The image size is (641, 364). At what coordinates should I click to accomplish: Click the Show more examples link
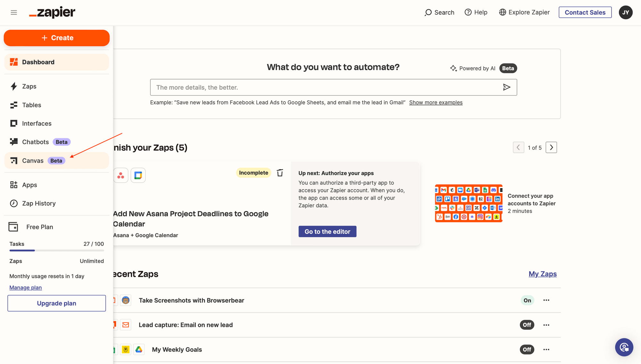coord(436,103)
